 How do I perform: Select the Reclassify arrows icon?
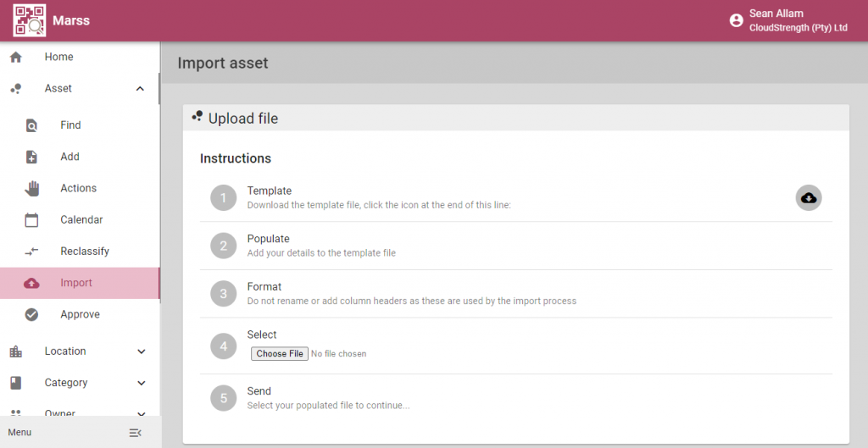point(31,252)
